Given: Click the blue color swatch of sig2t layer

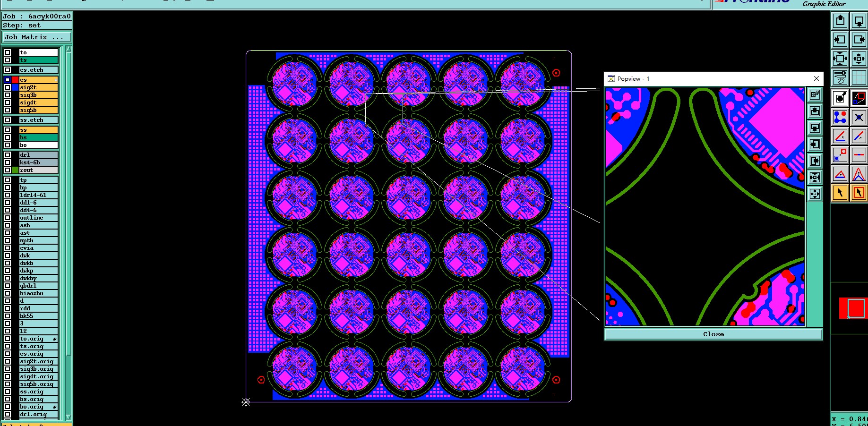Looking at the screenshot, I should click(x=15, y=87).
